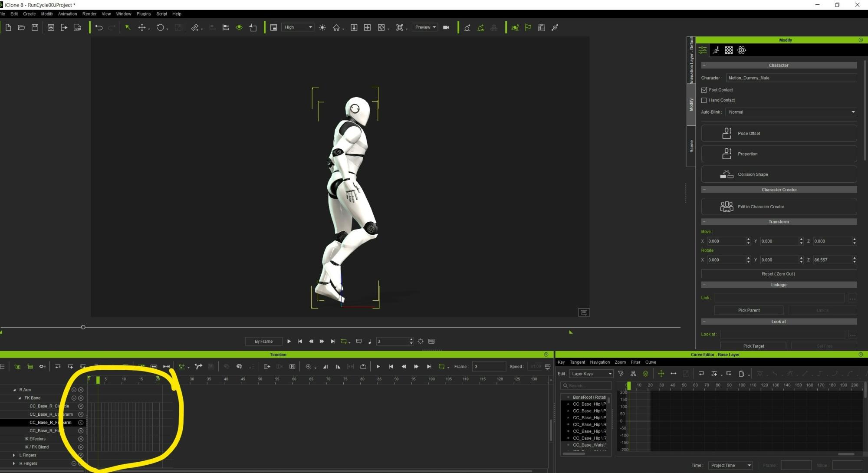This screenshot has width=868, height=473.
Task: Click the video camera record icon
Action: coord(446,27)
